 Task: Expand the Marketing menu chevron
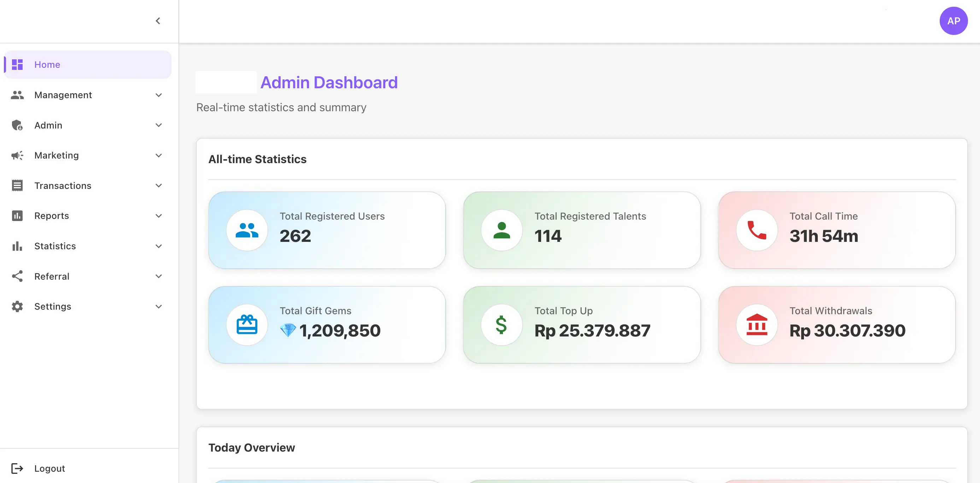(x=159, y=155)
